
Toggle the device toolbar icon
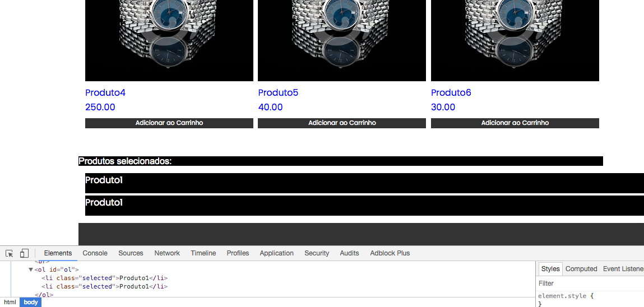[x=24, y=253]
